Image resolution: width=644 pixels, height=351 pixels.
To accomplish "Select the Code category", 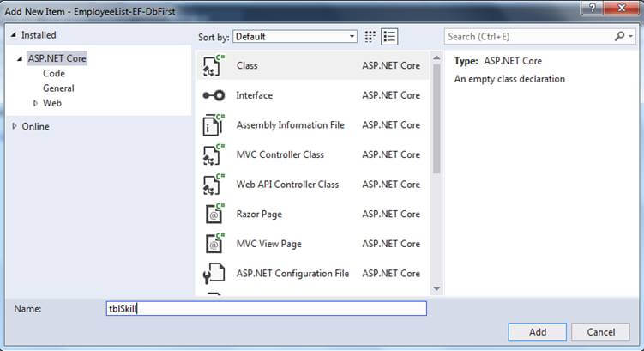I will [x=54, y=73].
